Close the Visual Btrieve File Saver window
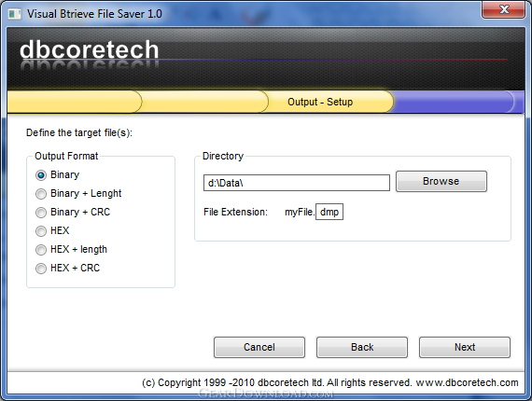This screenshot has height=401, width=532. 503,9
